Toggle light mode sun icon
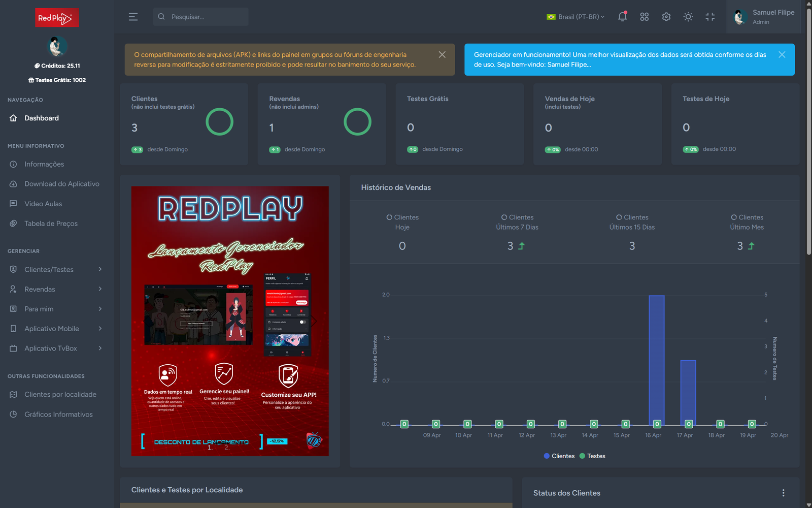 (x=688, y=17)
